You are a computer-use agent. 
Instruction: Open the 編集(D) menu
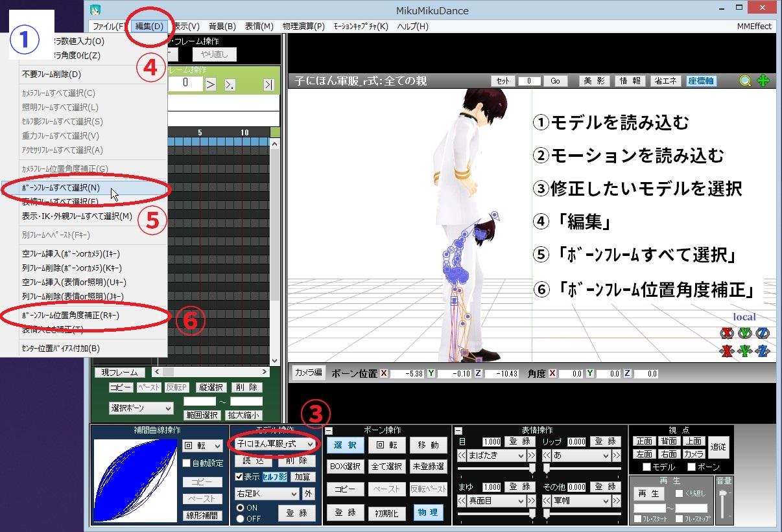(x=149, y=27)
